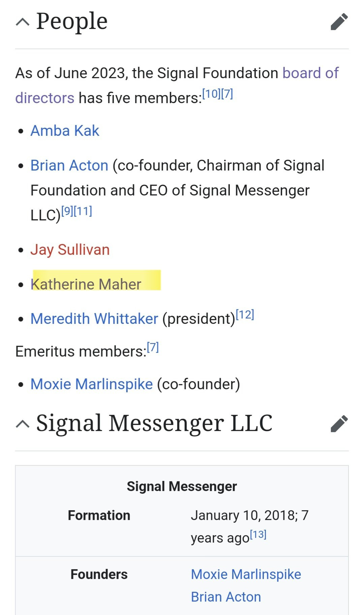Viewport: 364px width, 615px height.
Task: Collapse the Signal Messenger LLC section
Action: pyautogui.click(x=23, y=424)
